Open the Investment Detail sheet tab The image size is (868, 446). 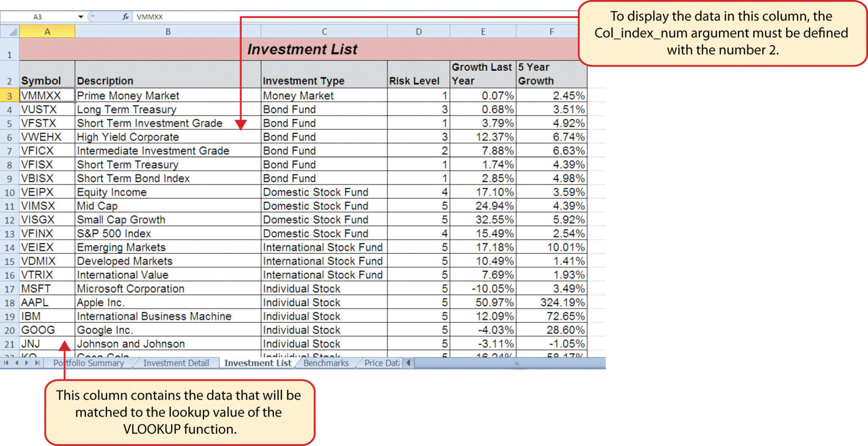pos(176,363)
